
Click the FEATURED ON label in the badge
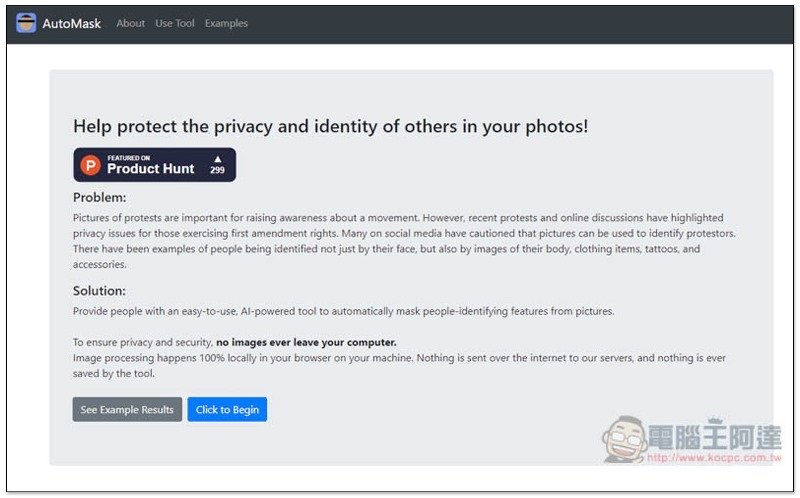click(x=129, y=157)
